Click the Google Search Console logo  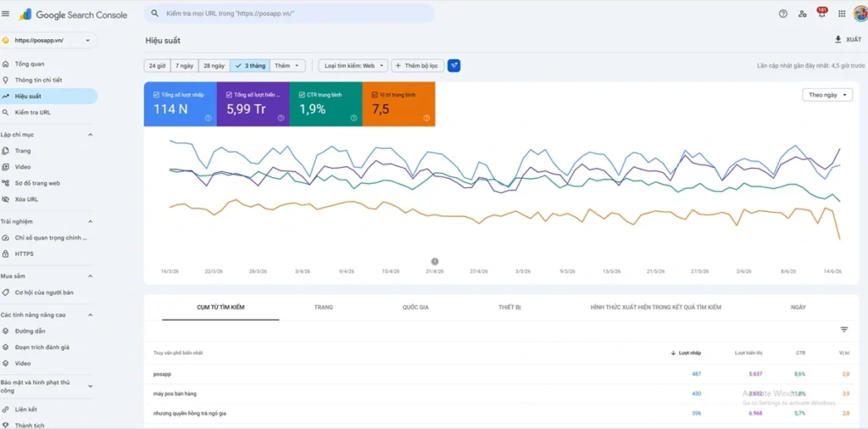[74, 14]
